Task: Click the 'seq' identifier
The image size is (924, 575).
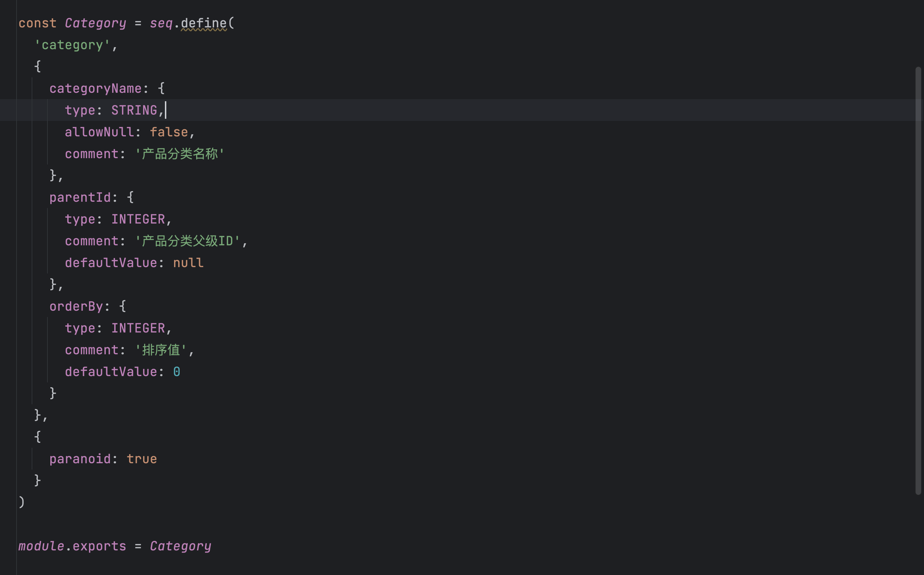Action: (161, 23)
